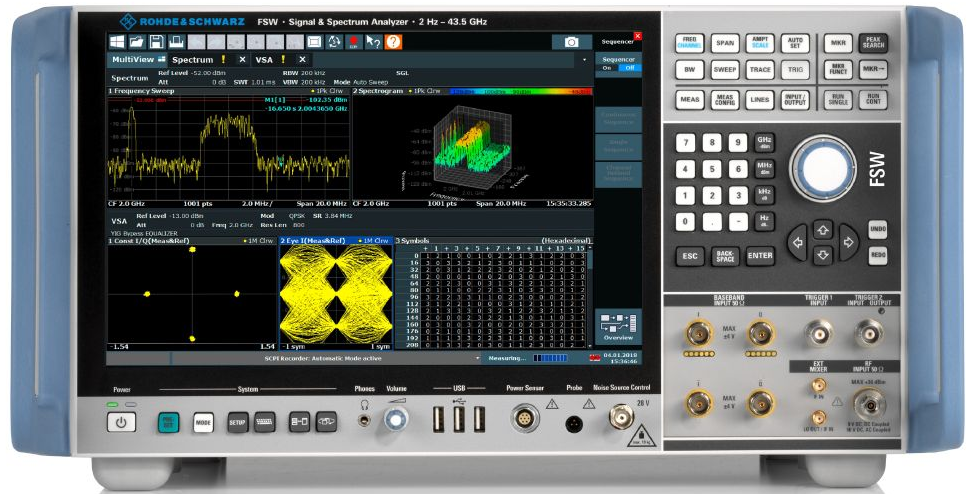Click the AMPT SCALE hardware key
This screenshot has width=973, height=494.
click(x=760, y=43)
